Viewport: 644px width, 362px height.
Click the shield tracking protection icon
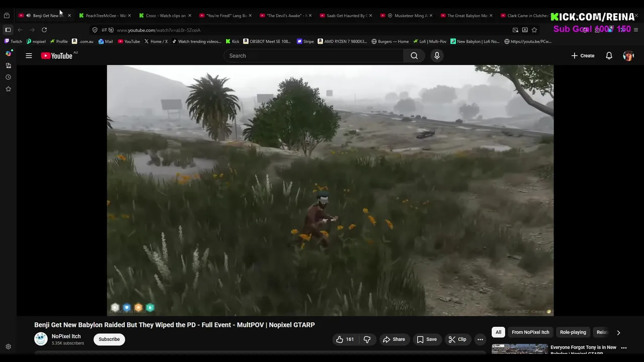tap(95, 30)
